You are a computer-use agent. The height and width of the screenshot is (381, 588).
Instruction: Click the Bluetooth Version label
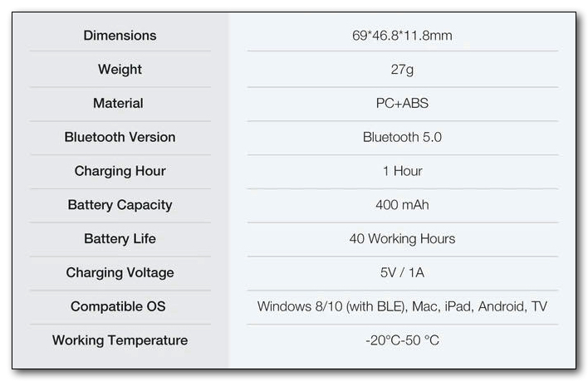[120, 137]
